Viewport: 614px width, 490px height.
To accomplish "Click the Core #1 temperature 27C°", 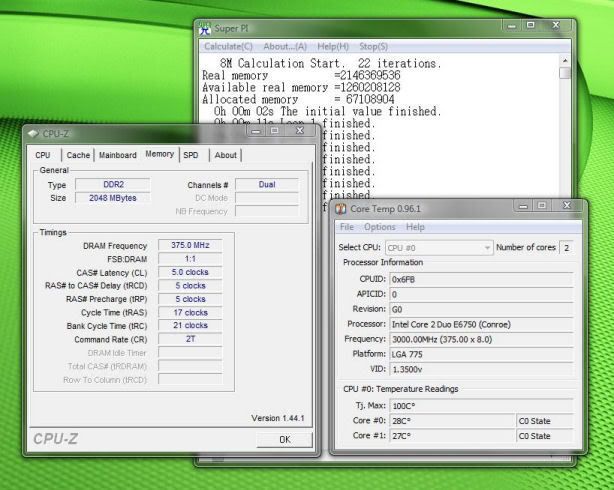I will point(452,436).
